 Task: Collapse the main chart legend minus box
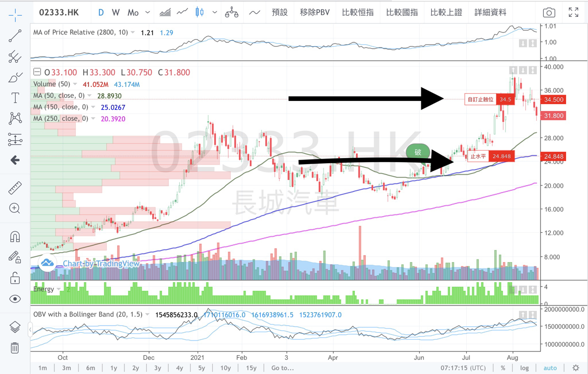pyautogui.click(x=37, y=72)
